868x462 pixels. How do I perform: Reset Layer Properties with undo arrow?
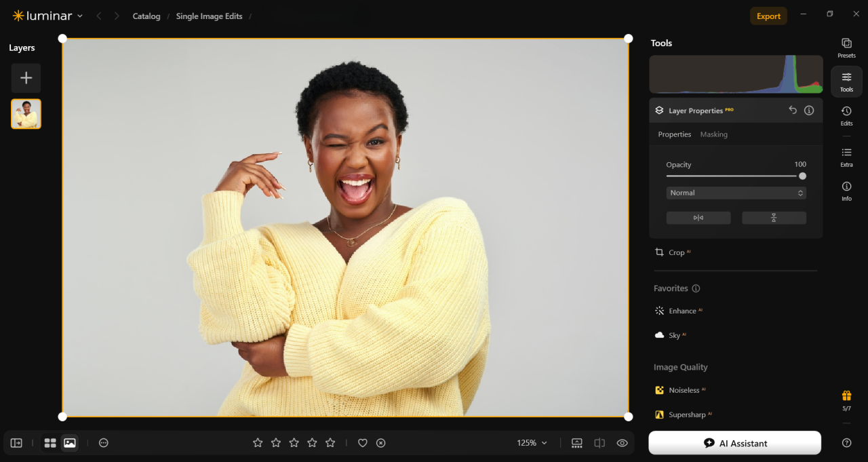[x=793, y=110]
